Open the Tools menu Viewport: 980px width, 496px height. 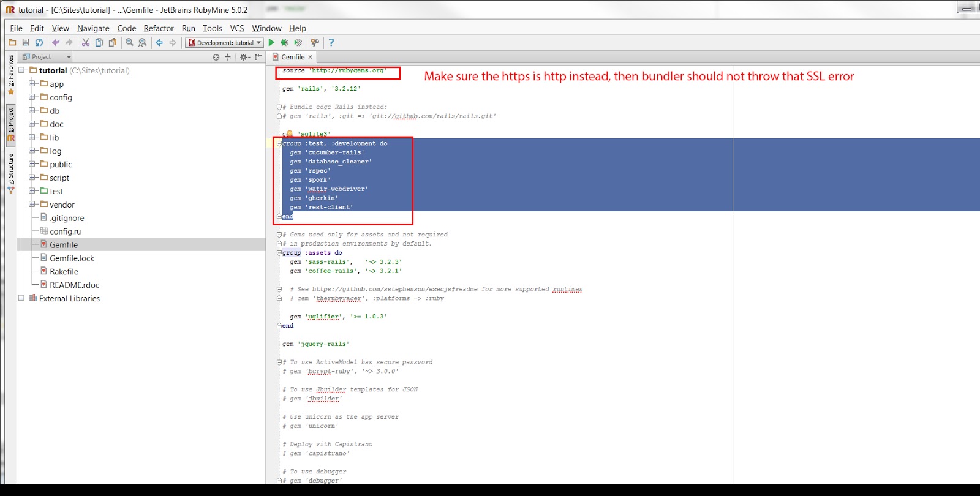tap(213, 28)
